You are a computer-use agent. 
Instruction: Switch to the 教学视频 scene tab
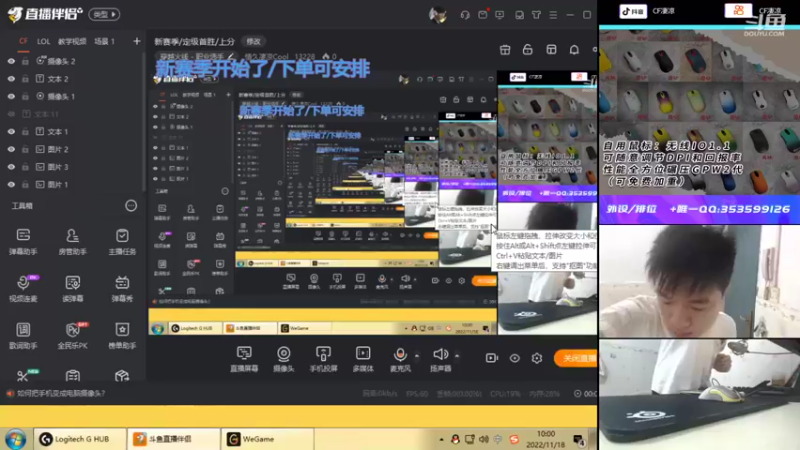point(72,41)
